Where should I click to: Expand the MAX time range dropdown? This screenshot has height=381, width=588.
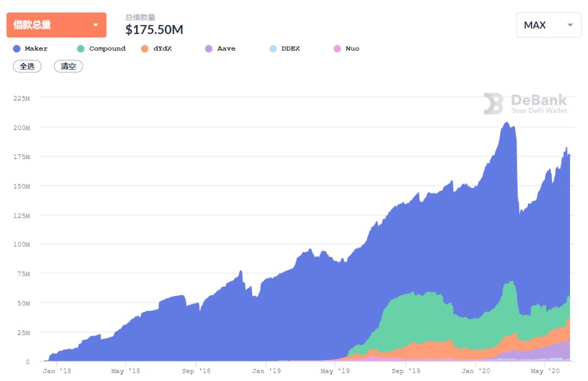[549, 25]
